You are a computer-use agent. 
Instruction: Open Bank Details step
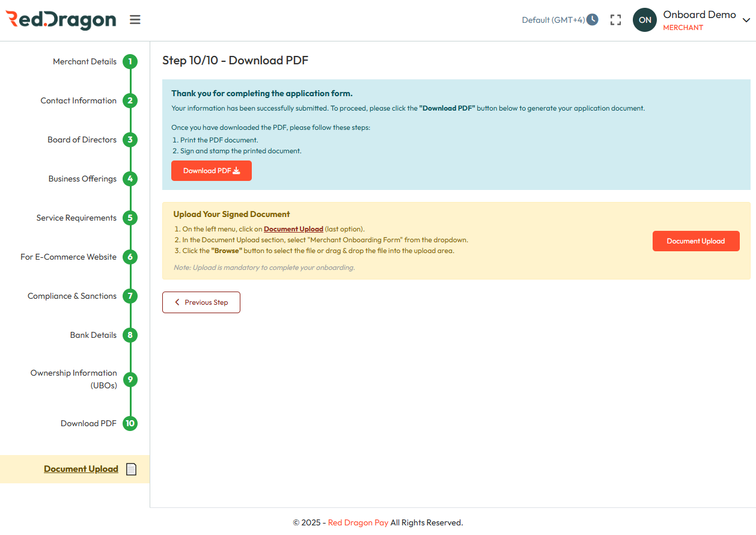tap(93, 335)
